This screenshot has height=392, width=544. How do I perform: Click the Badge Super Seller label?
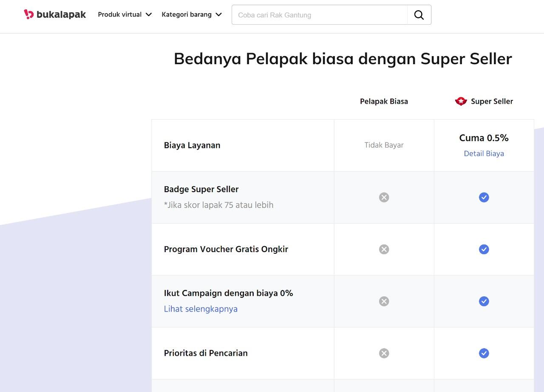click(x=201, y=189)
